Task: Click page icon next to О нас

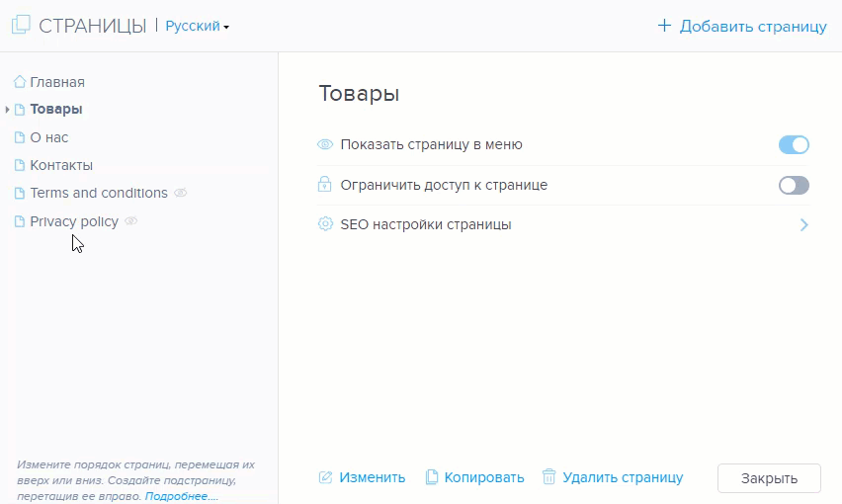Action: coord(20,137)
